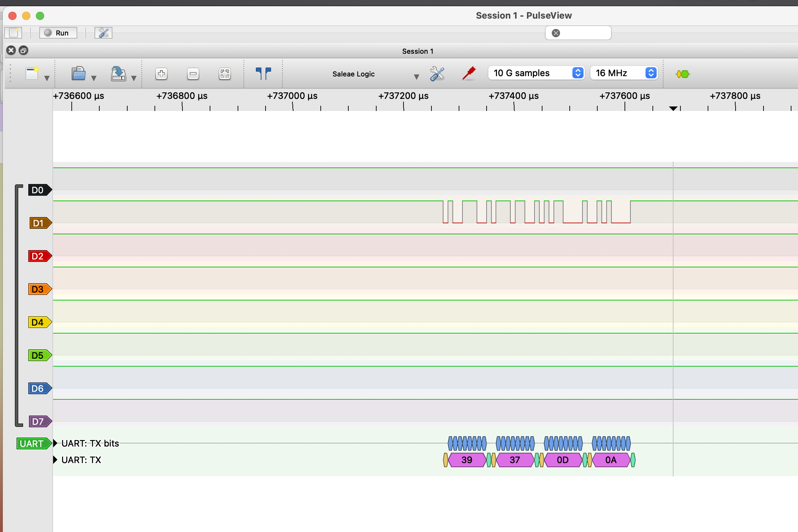Click the save file icon
This screenshot has height=532, width=798.
point(118,74)
